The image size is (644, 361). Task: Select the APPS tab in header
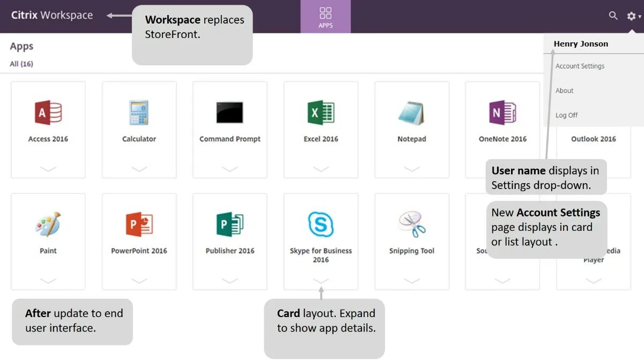pyautogui.click(x=325, y=17)
